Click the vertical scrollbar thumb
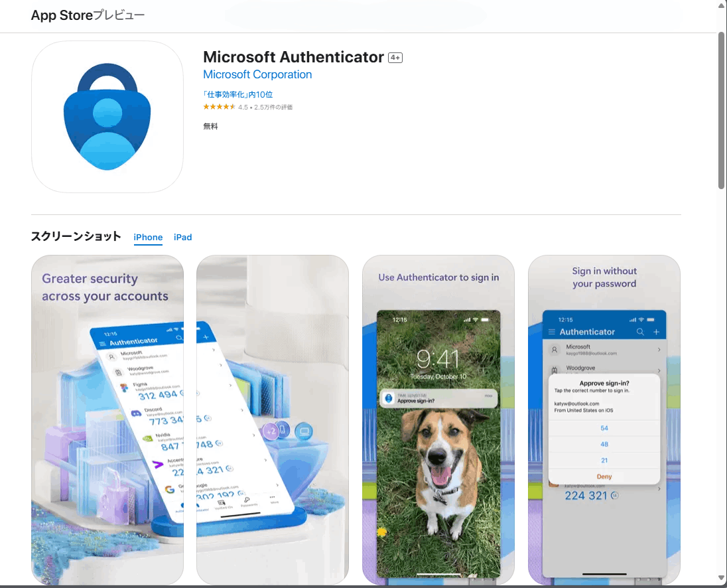Viewport: 727px width, 588px height. (x=722, y=110)
